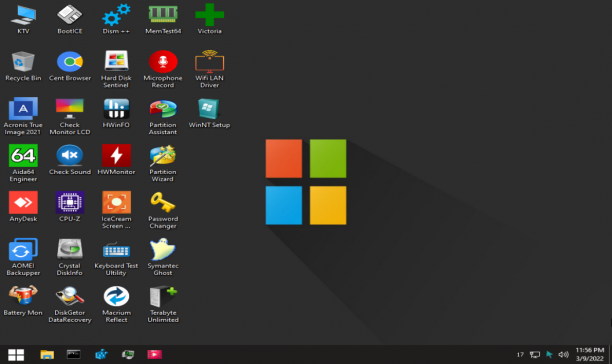Open Microphone Record app
Screen dimensions: 612x364
(x=163, y=69)
